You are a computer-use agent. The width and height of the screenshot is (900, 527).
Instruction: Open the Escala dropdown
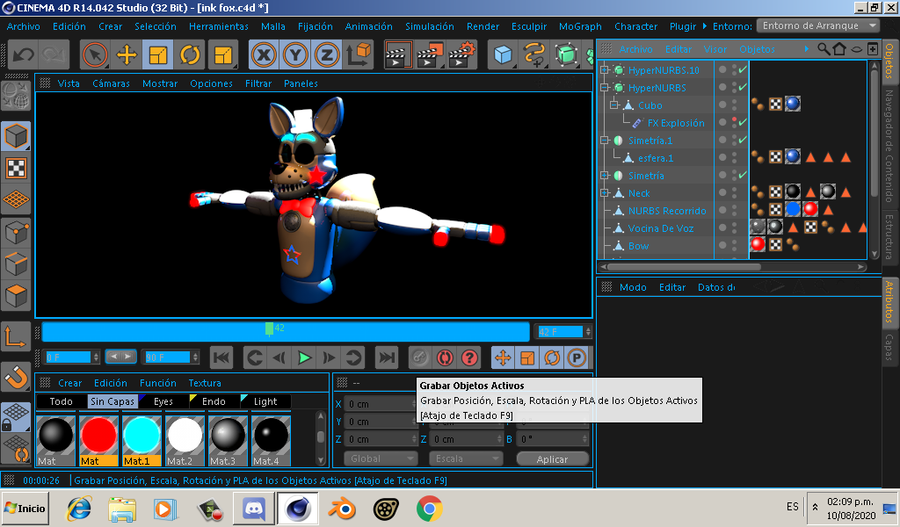click(x=465, y=459)
